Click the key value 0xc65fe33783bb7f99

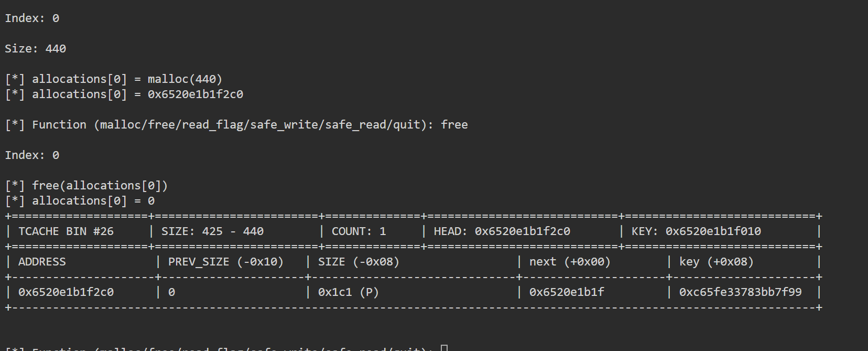(741, 292)
